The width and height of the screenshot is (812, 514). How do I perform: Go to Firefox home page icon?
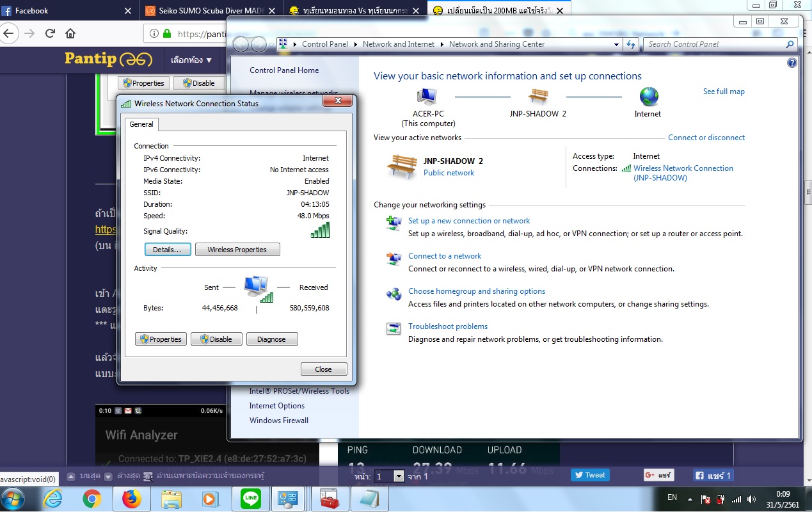point(70,34)
